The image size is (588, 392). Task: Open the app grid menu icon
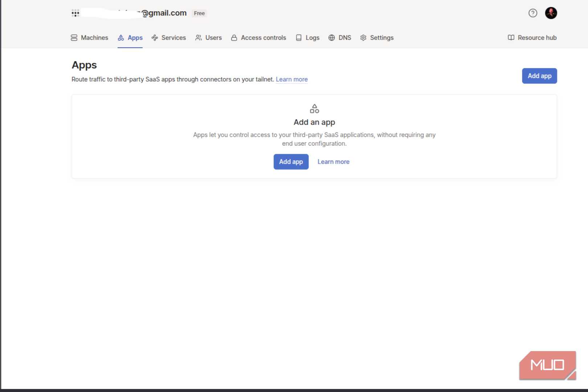pyautogui.click(x=75, y=13)
